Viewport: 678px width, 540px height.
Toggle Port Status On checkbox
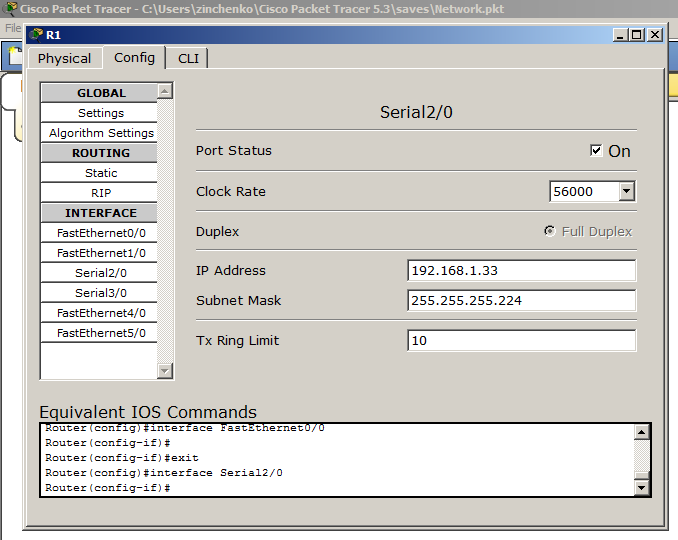(x=596, y=150)
